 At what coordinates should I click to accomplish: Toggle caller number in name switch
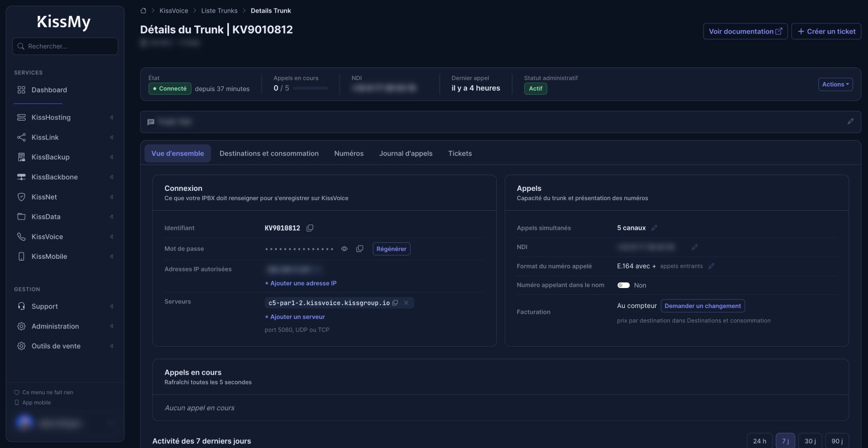pyautogui.click(x=624, y=285)
